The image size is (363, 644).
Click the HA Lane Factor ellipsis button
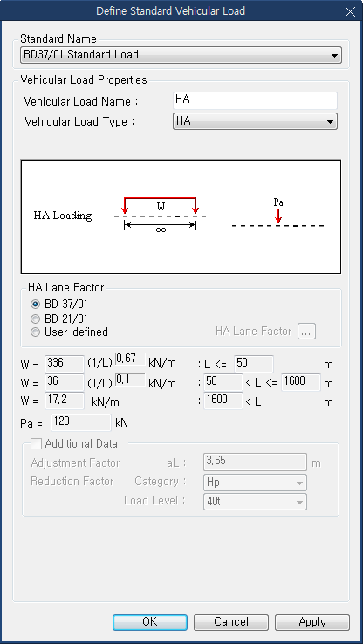[307, 332]
